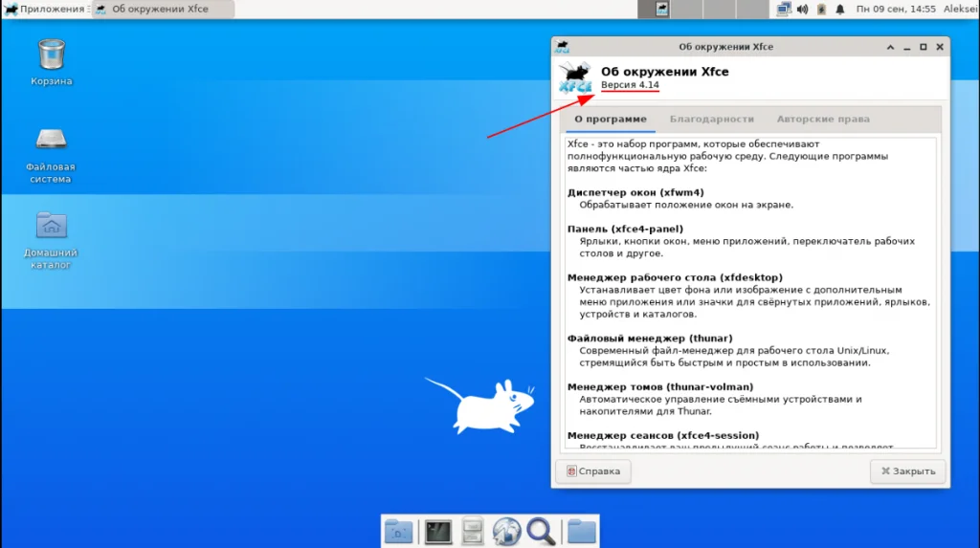Launch the terminal emulator from the dock

438,532
